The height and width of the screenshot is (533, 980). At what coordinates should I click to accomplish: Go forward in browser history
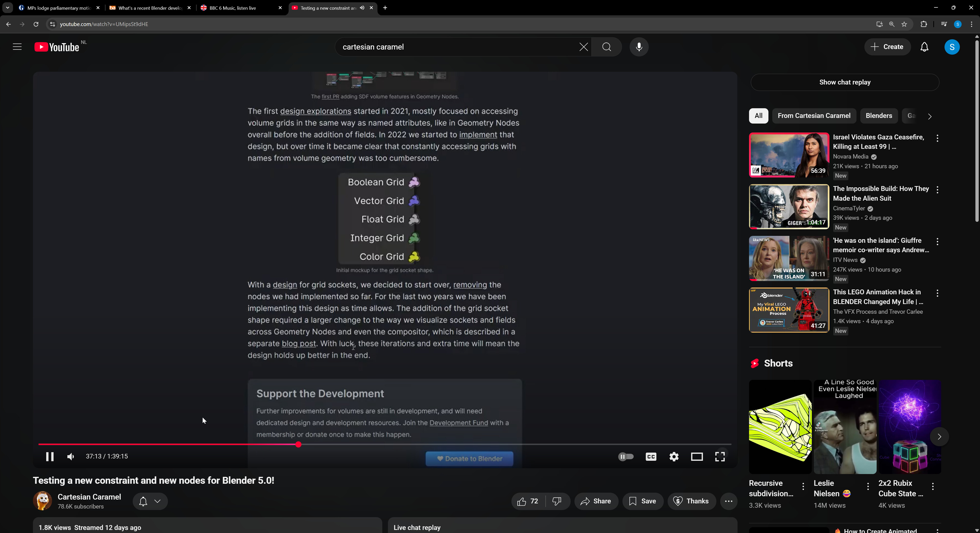tap(22, 24)
